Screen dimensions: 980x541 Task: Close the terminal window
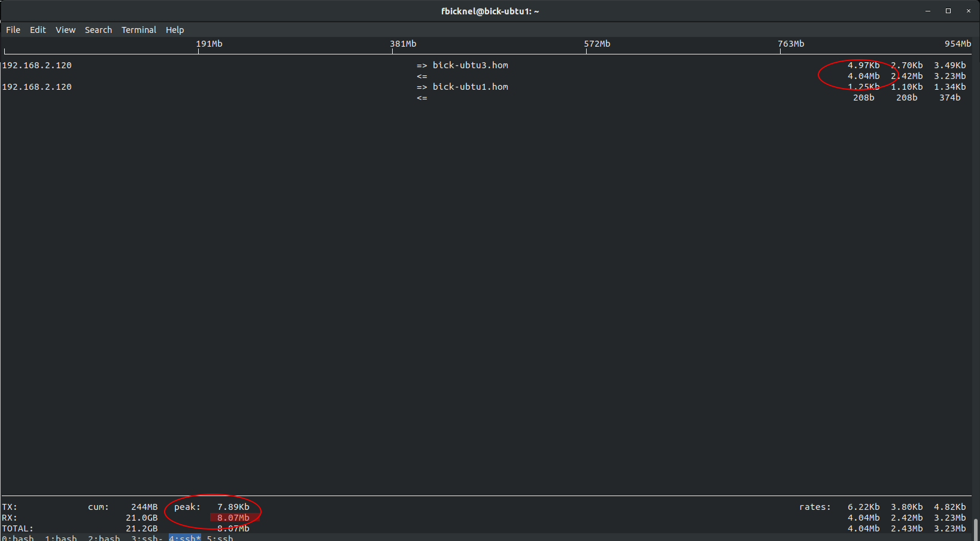[969, 11]
